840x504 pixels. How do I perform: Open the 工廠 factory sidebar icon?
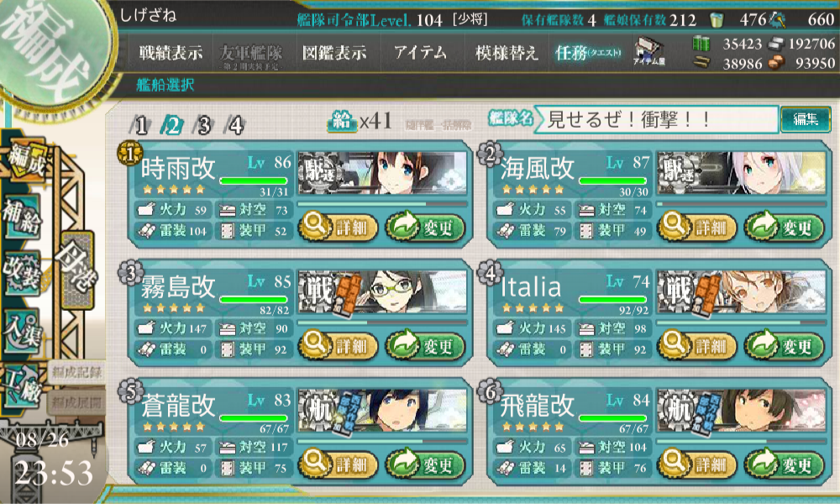pyautogui.click(x=23, y=386)
